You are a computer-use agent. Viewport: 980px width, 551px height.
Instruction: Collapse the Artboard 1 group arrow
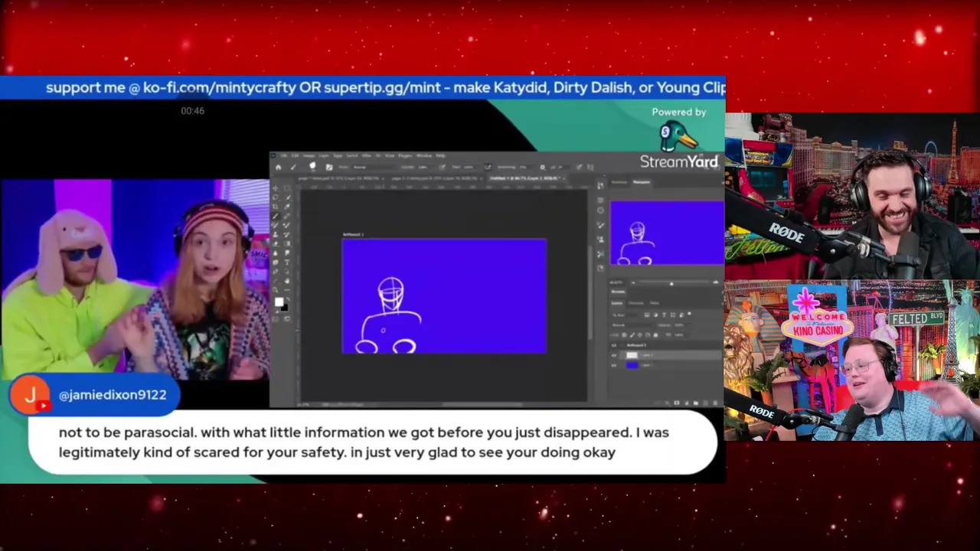point(622,345)
